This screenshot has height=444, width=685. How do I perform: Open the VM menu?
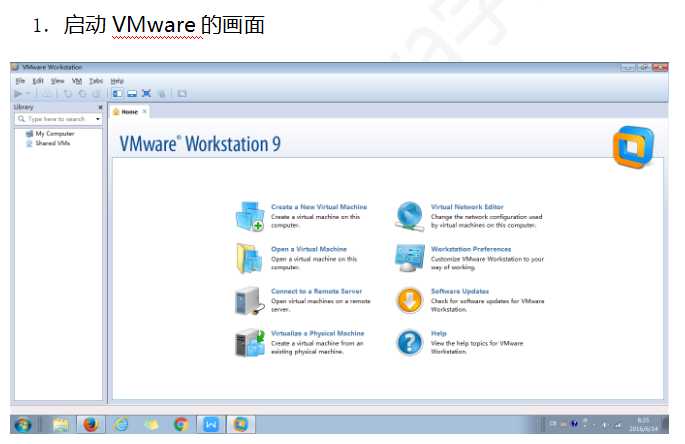pyautogui.click(x=77, y=81)
